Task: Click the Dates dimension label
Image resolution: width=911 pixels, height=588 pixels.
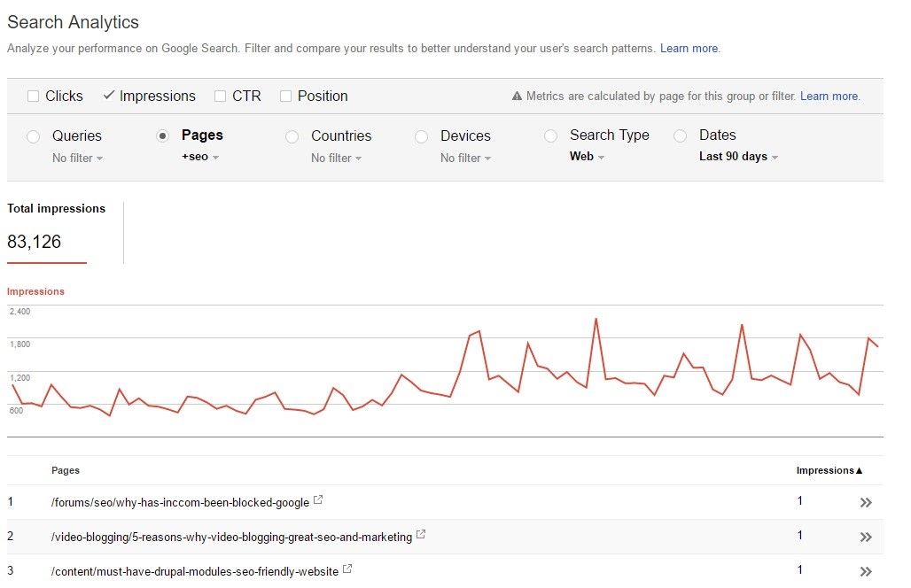Action: 718,135
